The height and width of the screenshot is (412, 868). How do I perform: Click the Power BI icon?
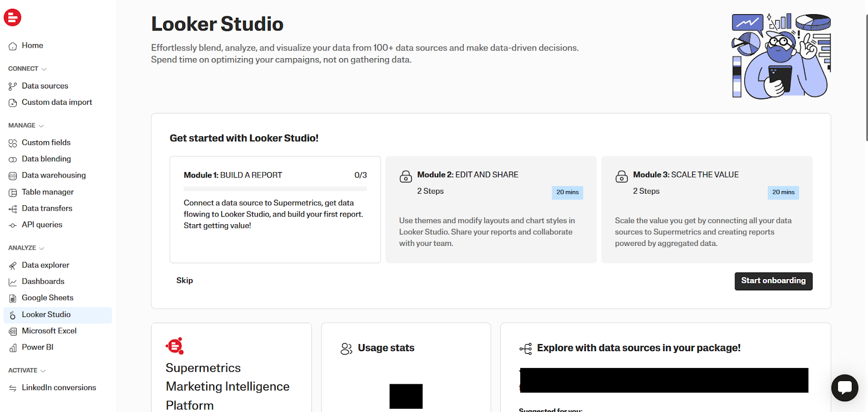point(12,347)
